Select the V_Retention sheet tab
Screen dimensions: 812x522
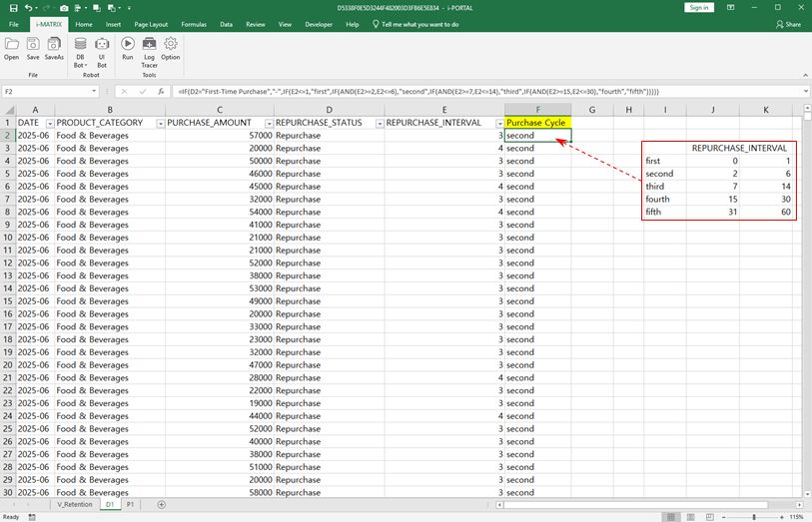[74, 505]
